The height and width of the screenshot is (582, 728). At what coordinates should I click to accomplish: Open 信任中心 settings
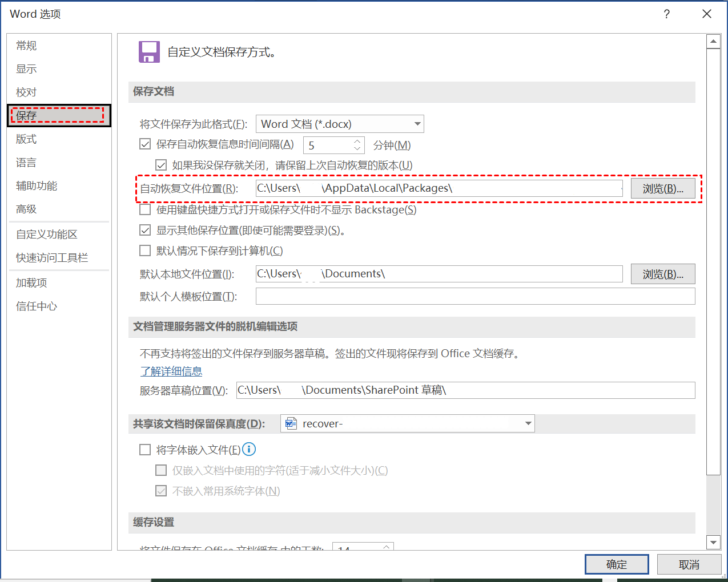37,306
